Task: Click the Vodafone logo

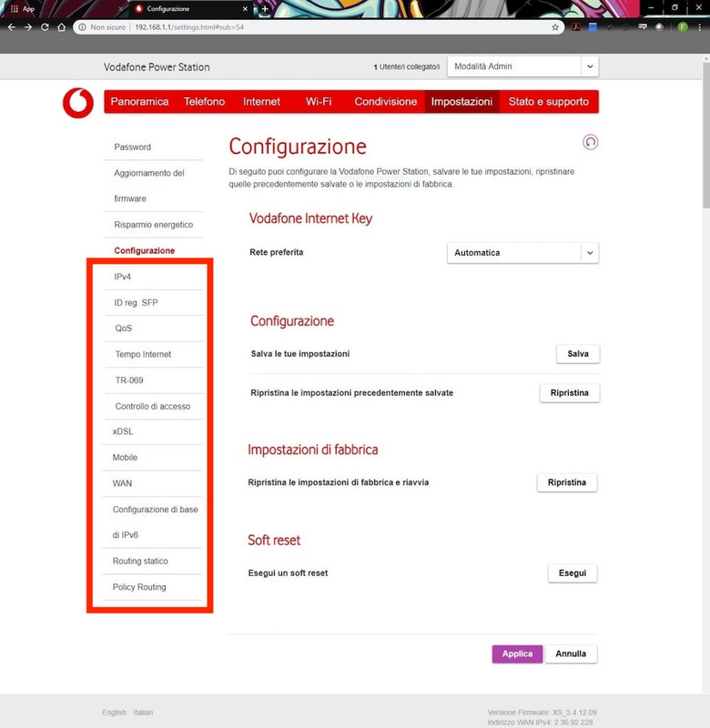Action: [78, 103]
